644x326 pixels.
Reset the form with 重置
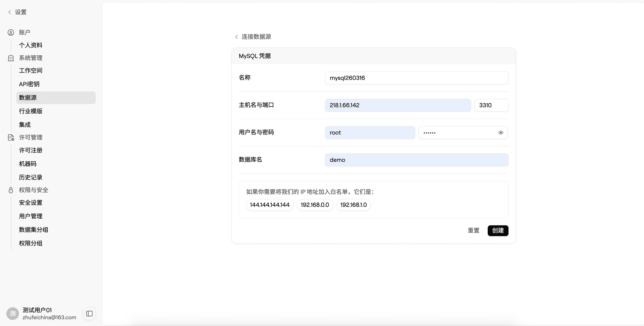pos(473,230)
